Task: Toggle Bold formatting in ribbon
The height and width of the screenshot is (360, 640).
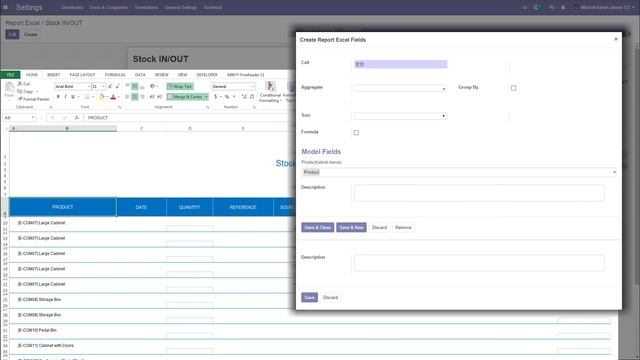Action: [x=58, y=97]
